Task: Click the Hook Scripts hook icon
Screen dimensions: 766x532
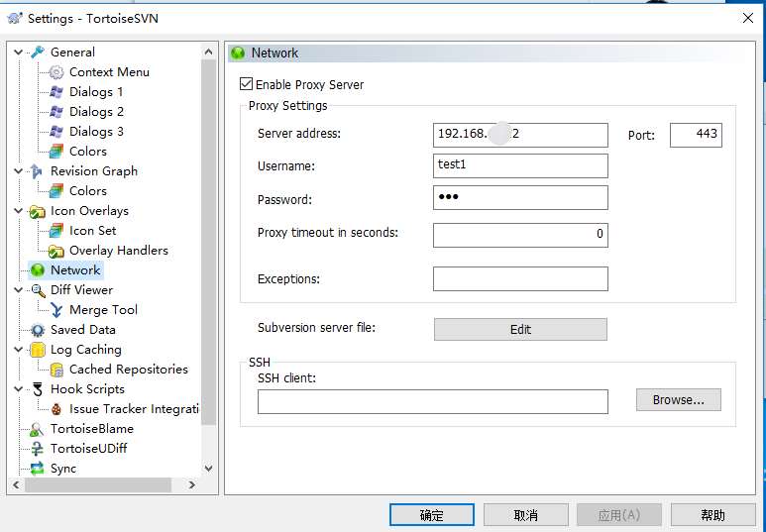Action: click(x=37, y=389)
